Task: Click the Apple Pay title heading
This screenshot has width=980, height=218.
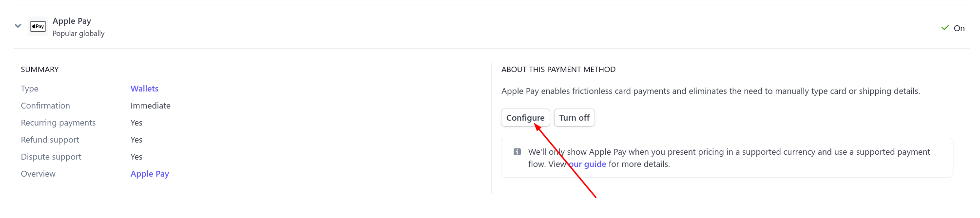Action: [72, 21]
